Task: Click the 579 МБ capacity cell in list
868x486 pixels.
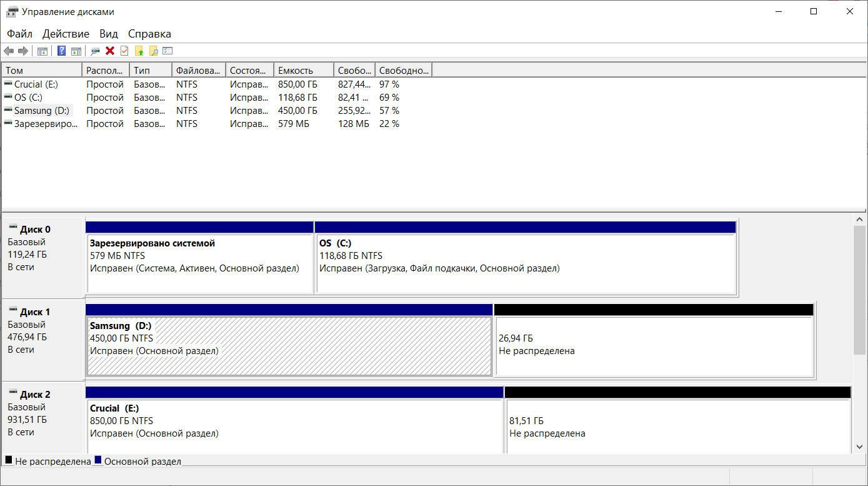Action: [294, 123]
